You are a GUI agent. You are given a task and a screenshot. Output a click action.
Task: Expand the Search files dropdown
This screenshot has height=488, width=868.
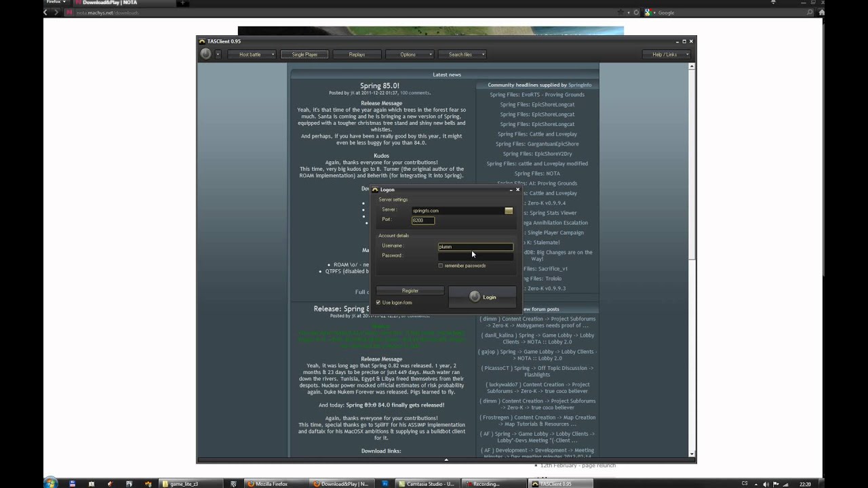(462, 54)
